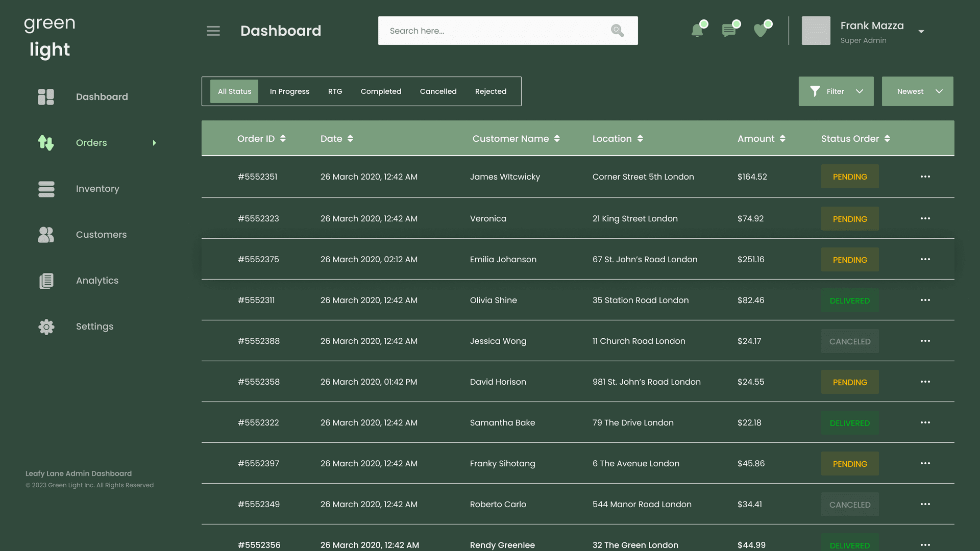This screenshot has width=980, height=551.
Task: Click the DELIVERED badge for Olivia Shine
Action: tap(849, 300)
